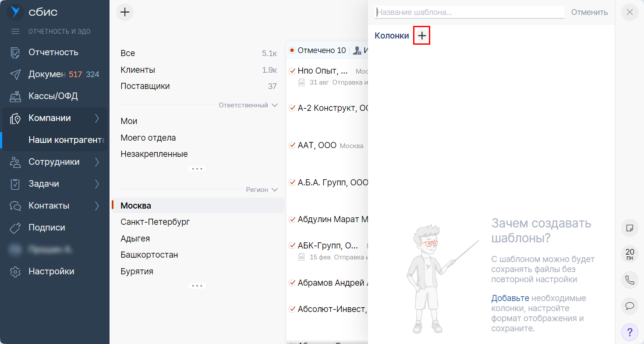Open Настройки in sidebar
The width and height of the screenshot is (644, 344).
[x=51, y=272]
